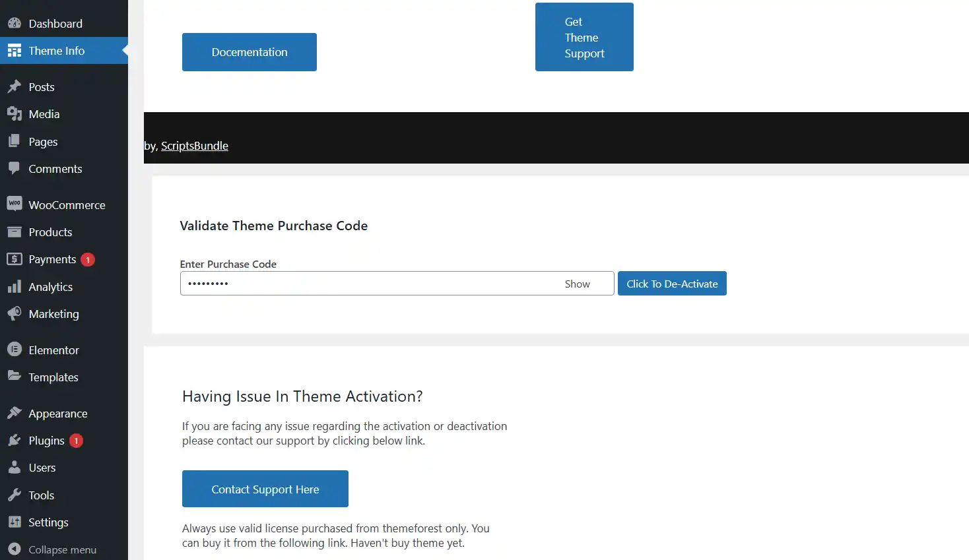Click the WooCommerce Woo logo icon
Screen dimensions: 969x560
(x=15, y=204)
